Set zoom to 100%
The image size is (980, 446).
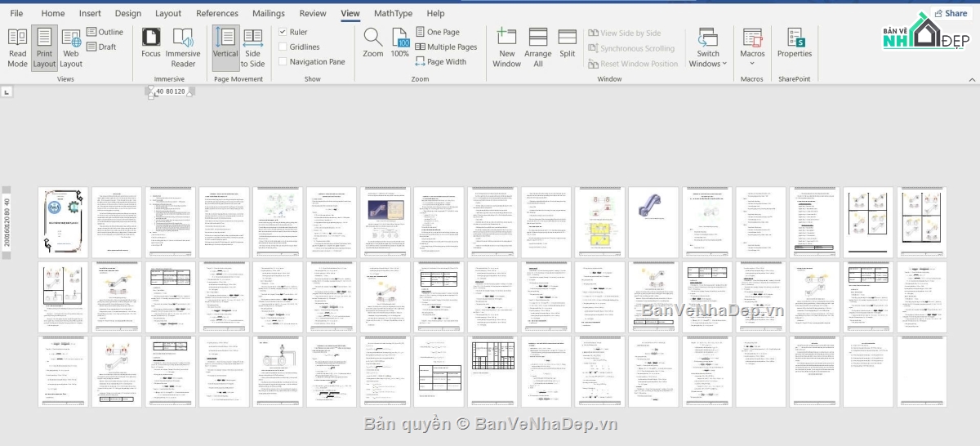[400, 42]
